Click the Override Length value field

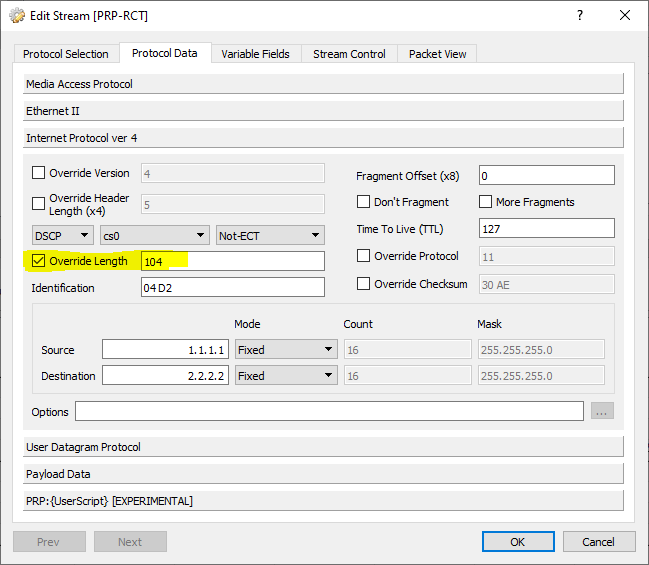233,261
